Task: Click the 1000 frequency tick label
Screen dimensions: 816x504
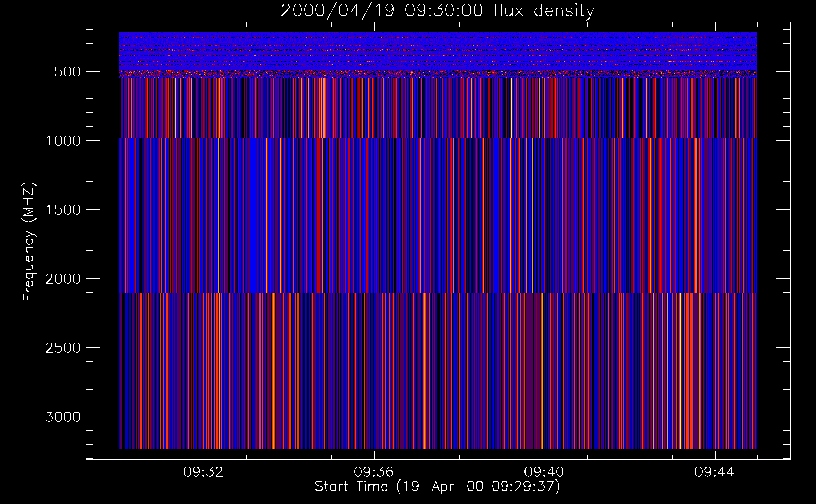Action: tap(63, 141)
